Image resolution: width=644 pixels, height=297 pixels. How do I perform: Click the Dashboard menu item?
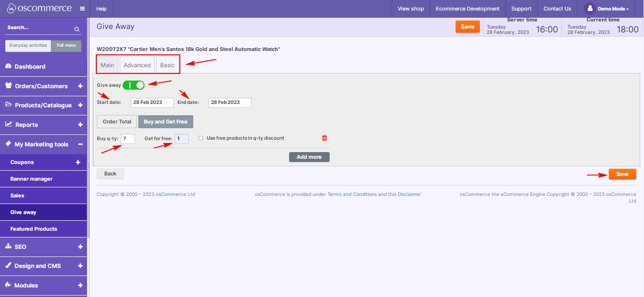point(43,66)
